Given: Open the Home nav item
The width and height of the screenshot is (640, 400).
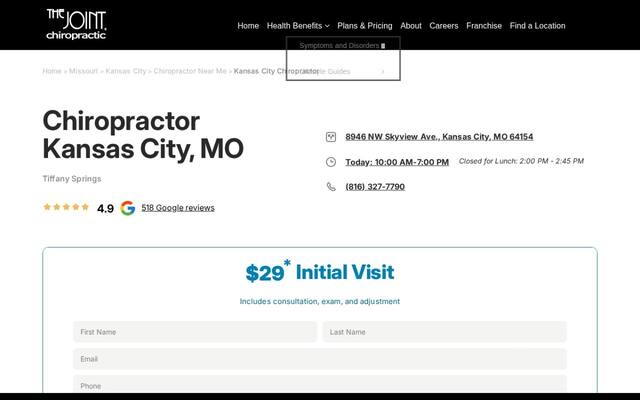Looking at the screenshot, I should pyautogui.click(x=248, y=26).
